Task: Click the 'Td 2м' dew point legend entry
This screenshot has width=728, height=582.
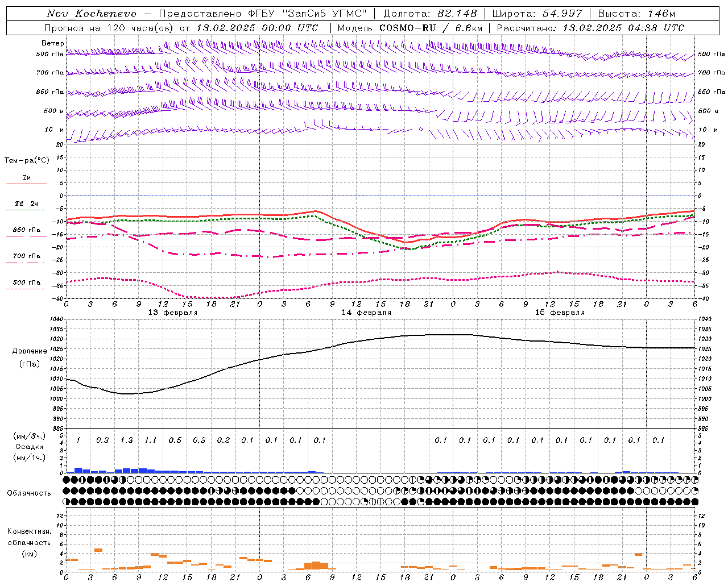Action: pos(26,203)
